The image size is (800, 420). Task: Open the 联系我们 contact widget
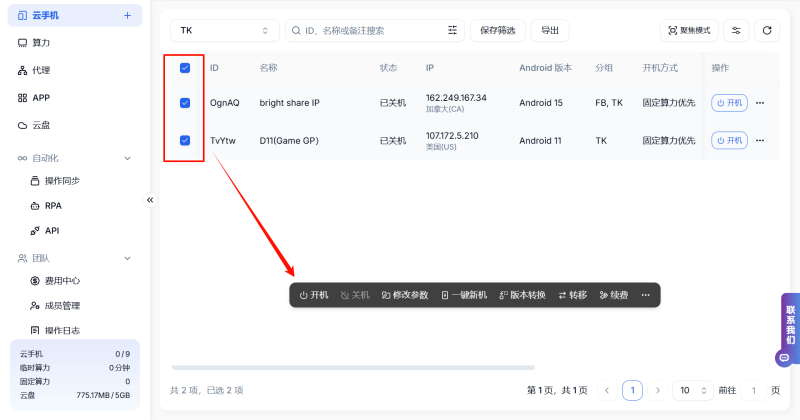[790, 325]
